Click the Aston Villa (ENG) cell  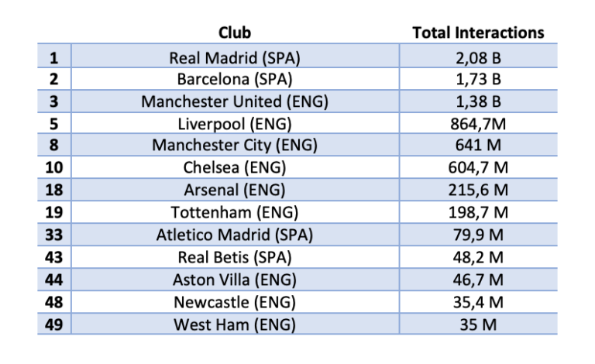coord(235,279)
